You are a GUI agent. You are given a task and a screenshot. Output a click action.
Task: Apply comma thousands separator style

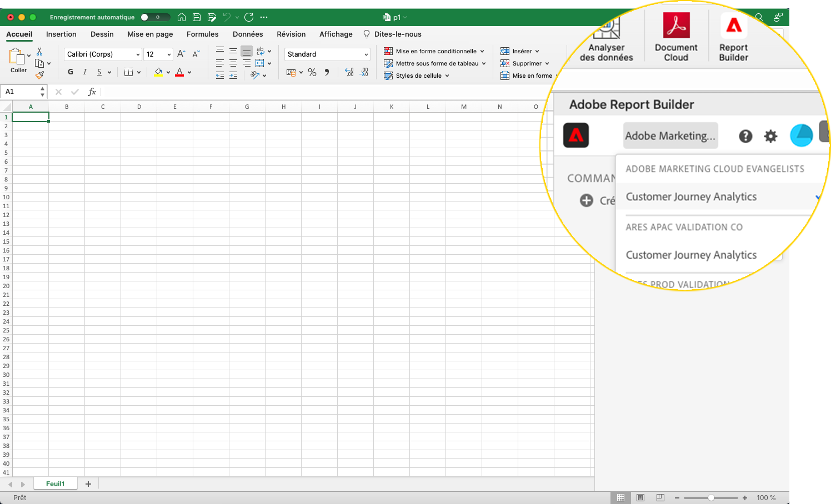(327, 72)
